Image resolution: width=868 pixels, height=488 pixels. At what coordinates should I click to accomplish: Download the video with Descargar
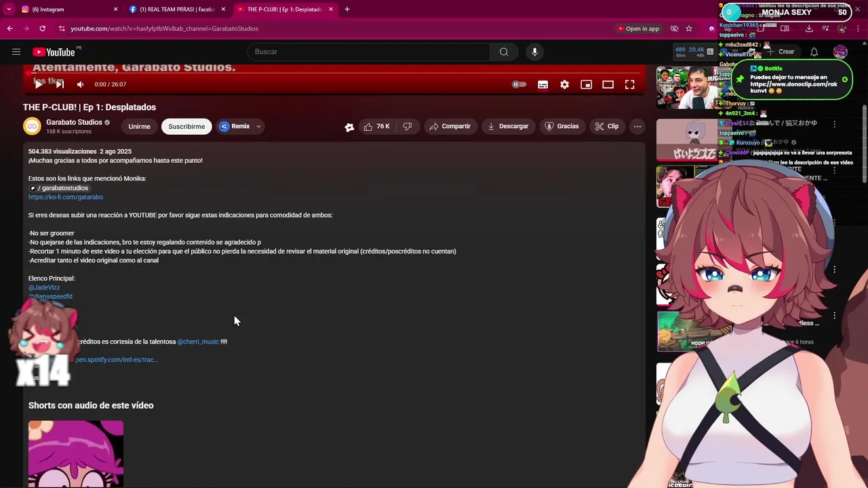coord(508,126)
